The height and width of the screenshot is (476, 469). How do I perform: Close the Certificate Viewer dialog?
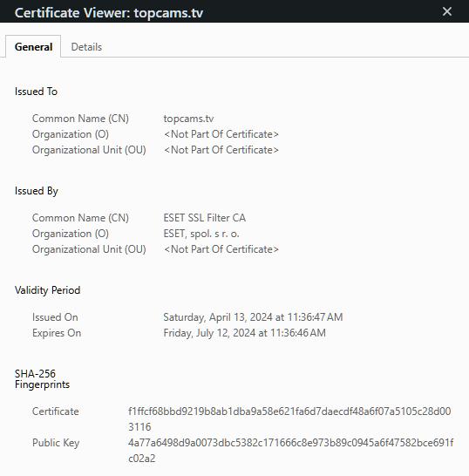click(447, 11)
